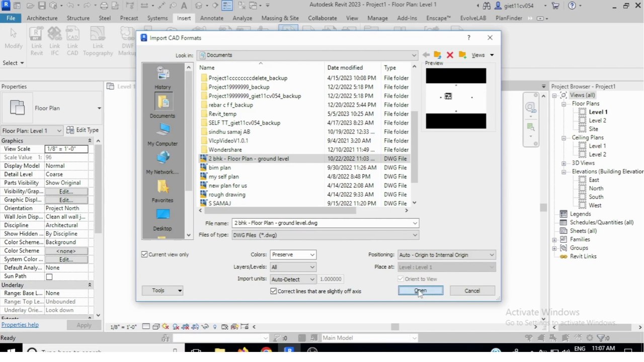Click Edit button for Visibility/Graphics overrides

tap(66, 192)
